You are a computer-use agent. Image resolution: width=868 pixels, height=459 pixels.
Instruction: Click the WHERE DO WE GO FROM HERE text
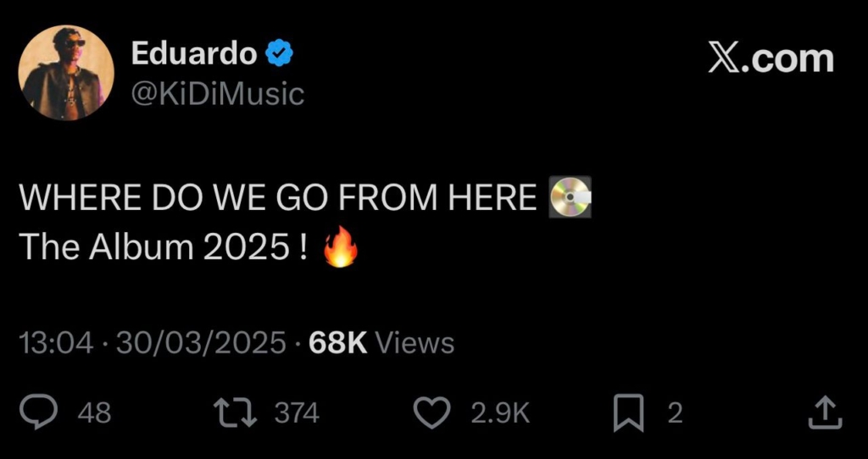[x=279, y=197]
